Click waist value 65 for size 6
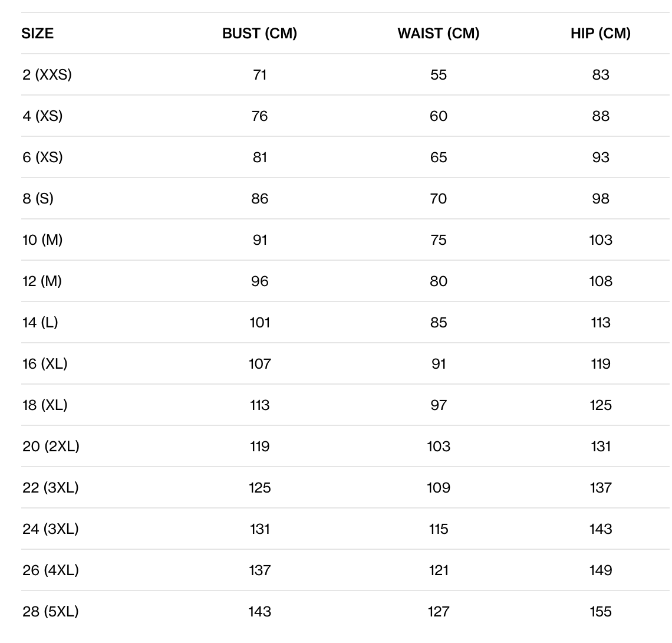This screenshot has height=643, width=672. 439,158
